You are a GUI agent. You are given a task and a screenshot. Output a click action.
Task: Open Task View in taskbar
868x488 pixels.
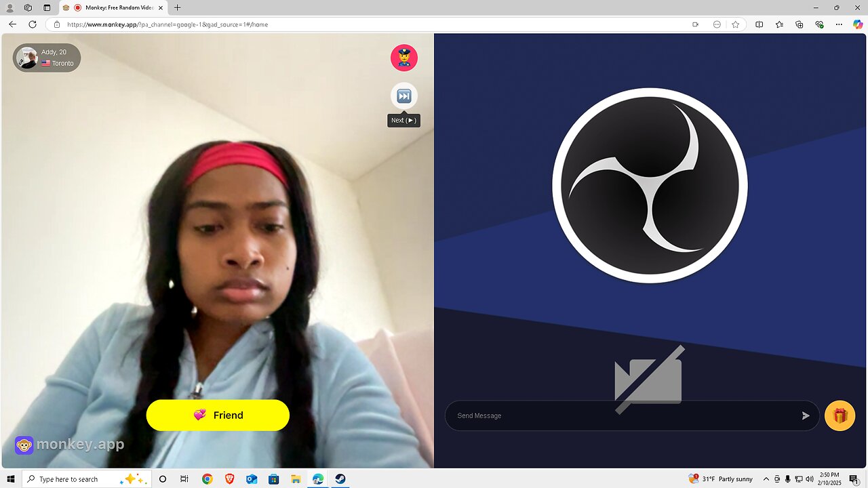184,479
